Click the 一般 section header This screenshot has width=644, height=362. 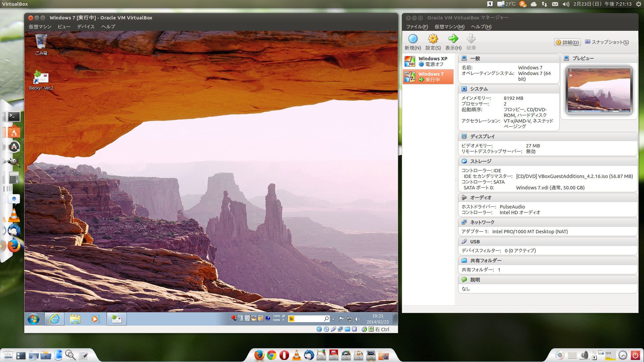click(x=508, y=58)
